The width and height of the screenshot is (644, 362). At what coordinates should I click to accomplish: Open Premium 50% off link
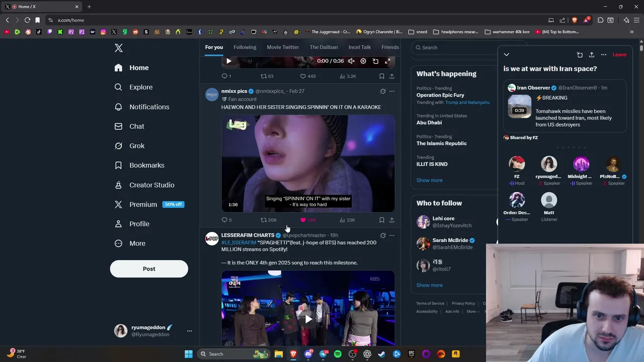point(149,204)
